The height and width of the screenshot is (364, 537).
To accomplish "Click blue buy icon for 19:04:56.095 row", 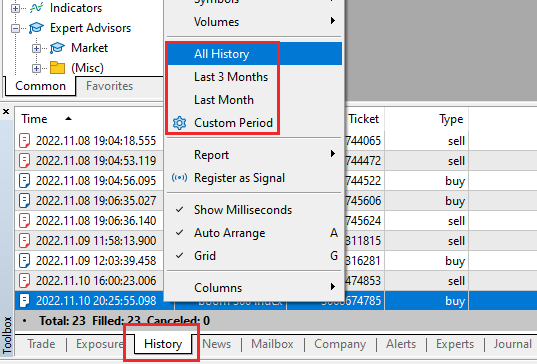I will click(24, 181).
